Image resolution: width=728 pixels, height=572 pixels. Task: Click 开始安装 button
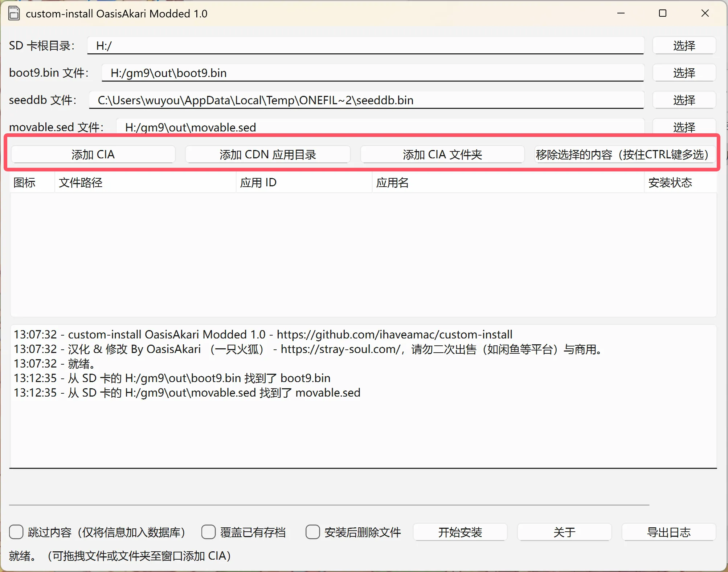click(460, 532)
